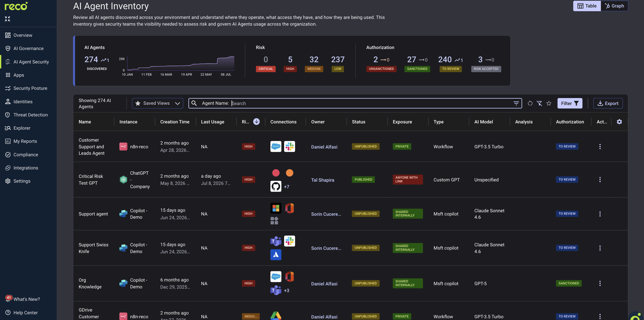Click the Compliance checkmark icon
Image resolution: width=644 pixels, height=320 pixels.
[x=8, y=155]
